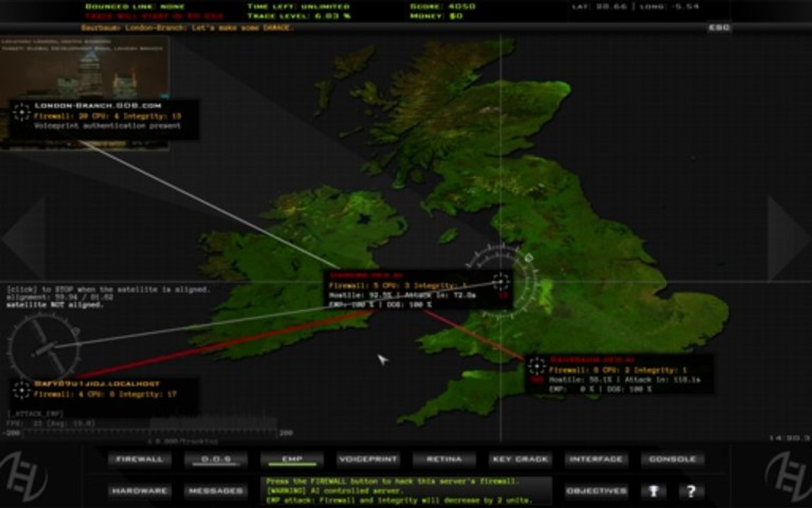This screenshot has height=508, width=812.
Task: Select London-Branch.GDB.com server crosshair icon
Action: coord(22,112)
